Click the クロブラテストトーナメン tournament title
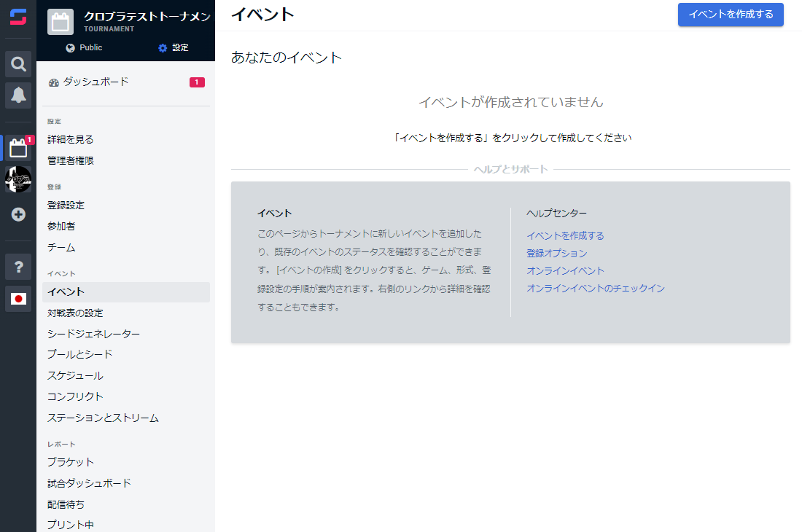Screen dimensions: 802x532 (x=147, y=16)
